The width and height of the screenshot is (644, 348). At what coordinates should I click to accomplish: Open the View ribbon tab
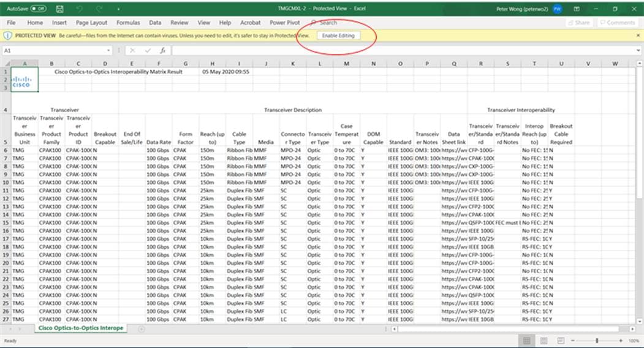click(x=203, y=23)
